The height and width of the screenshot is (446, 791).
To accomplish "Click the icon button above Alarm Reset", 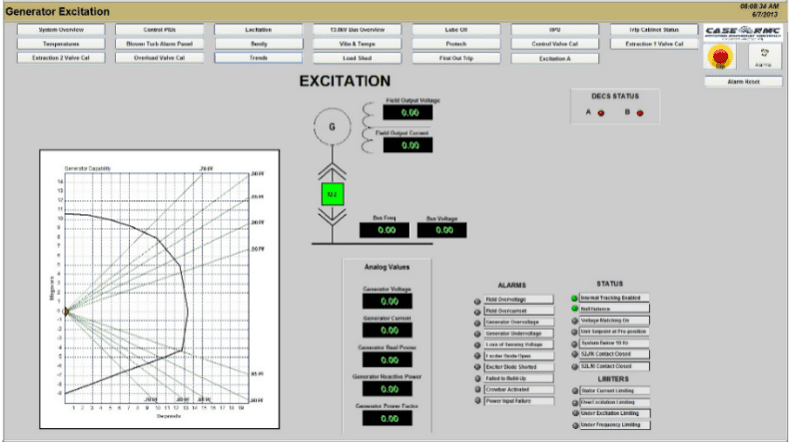I will coord(764,56).
